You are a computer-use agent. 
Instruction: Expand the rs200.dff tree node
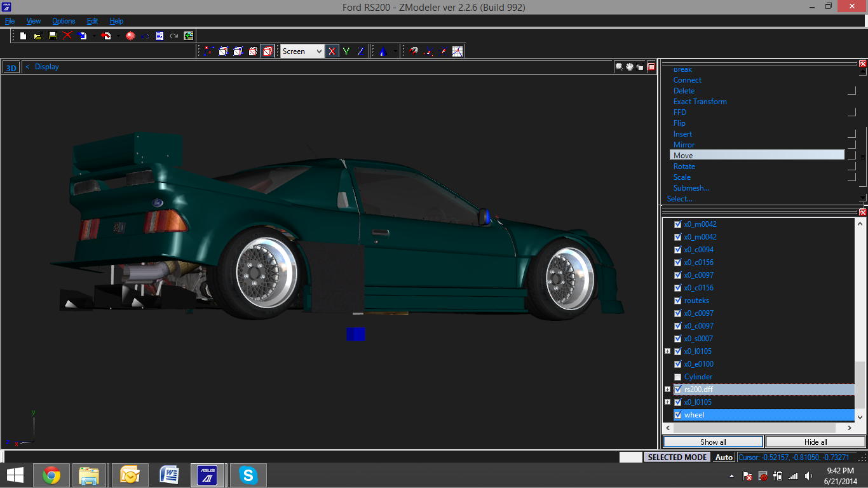pyautogui.click(x=668, y=390)
